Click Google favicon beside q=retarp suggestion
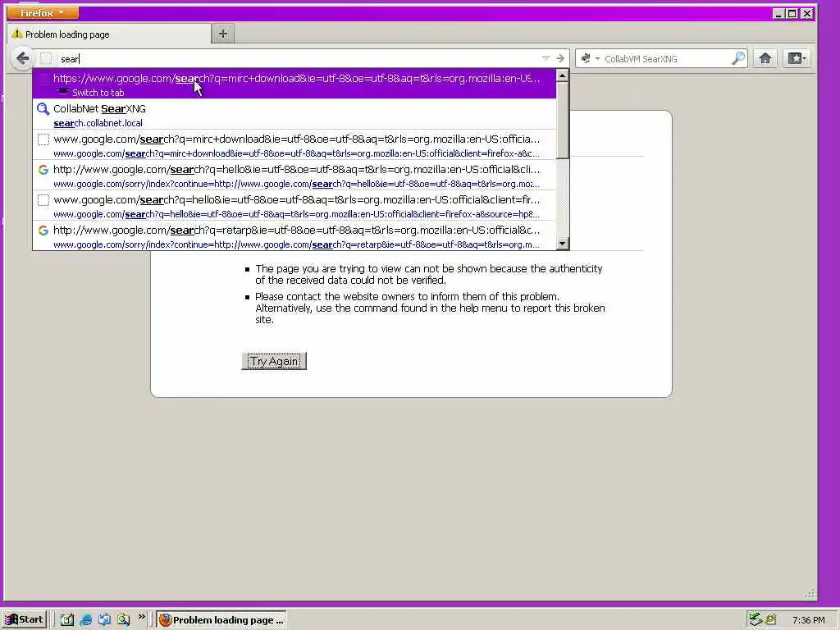The image size is (840, 630). point(43,231)
